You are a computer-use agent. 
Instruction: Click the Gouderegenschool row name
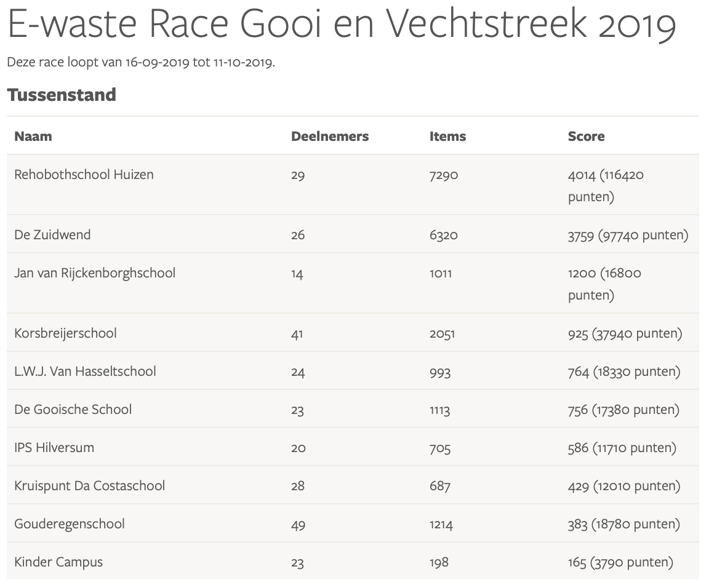(x=70, y=524)
